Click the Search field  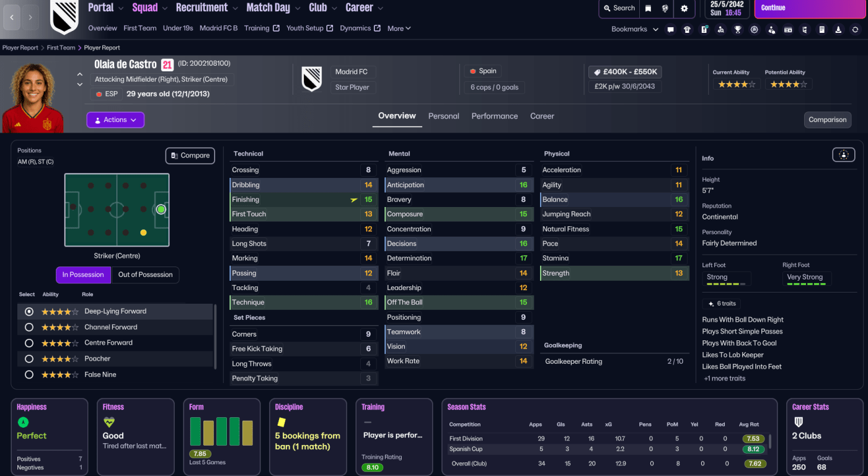click(x=618, y=8)
